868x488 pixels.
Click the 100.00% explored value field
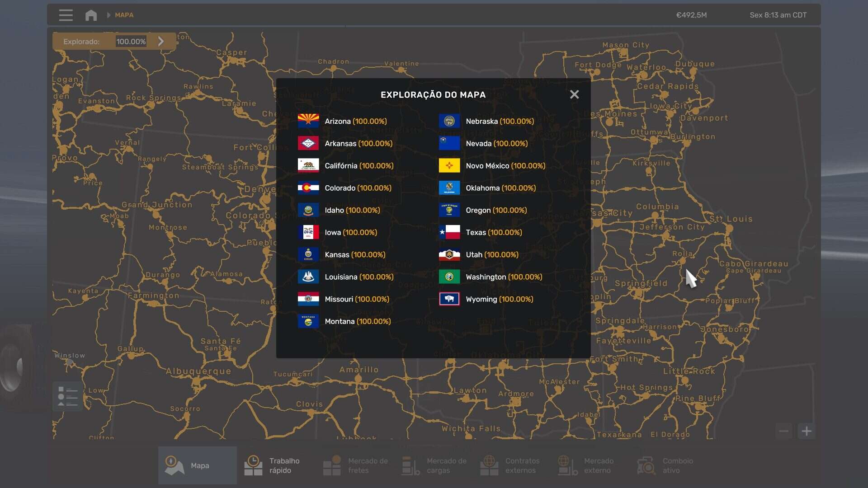(x=131, y=42)
